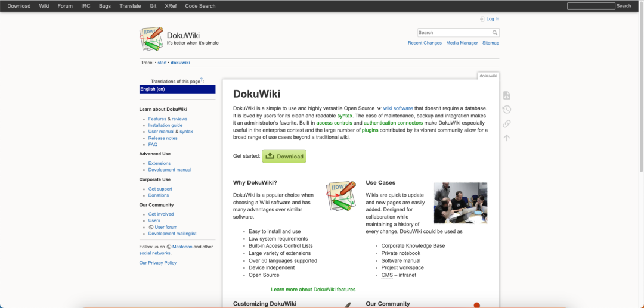Click the Wikipedia W icon before wiki software

[379, 108]
